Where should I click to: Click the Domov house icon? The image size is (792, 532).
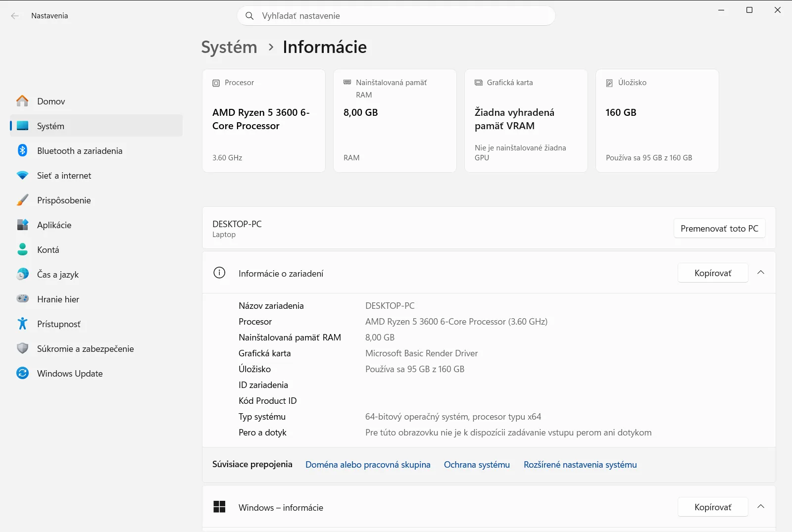point(22,101)
